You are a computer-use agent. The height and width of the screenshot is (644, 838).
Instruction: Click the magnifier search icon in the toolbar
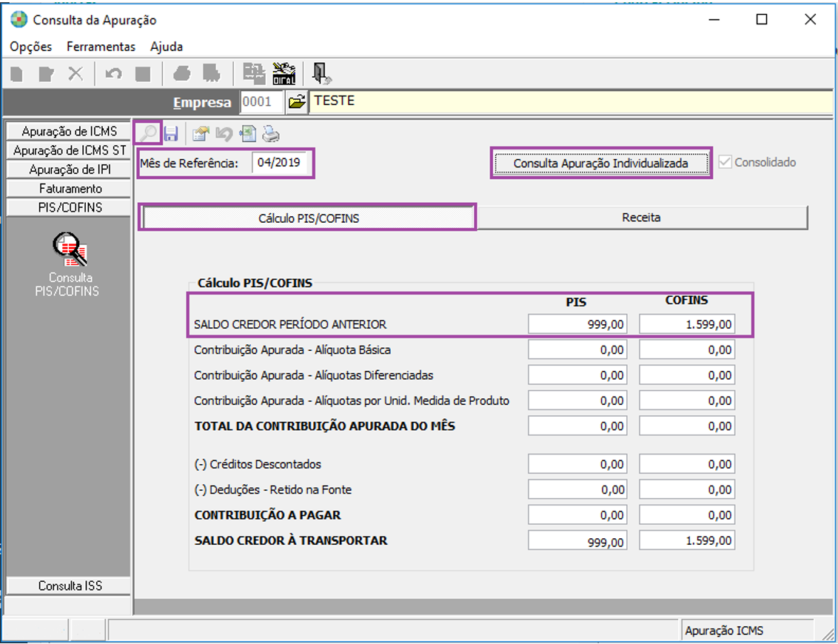(x=148, y=133)
